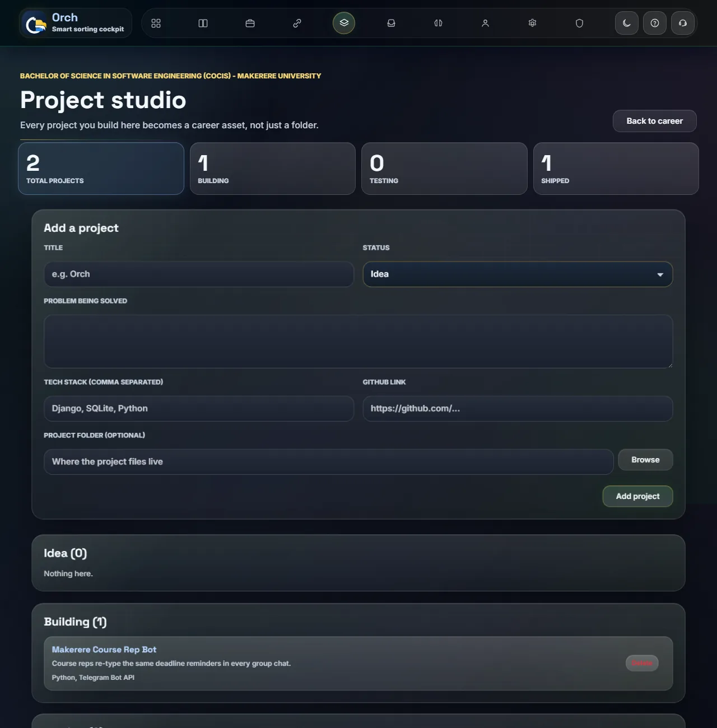Select the Shipped stat card
The height and width of the screenshot is (728, 717).
coord(616,169)
